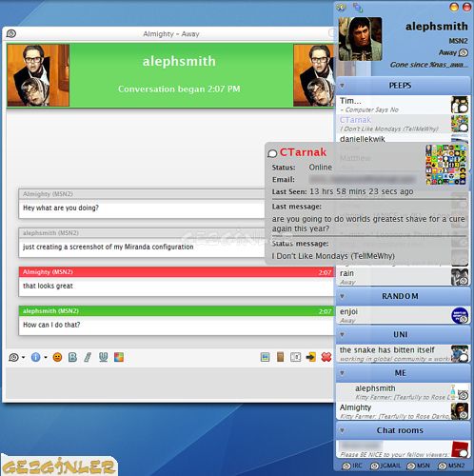Open the smiley emoticon picker
This screenshot has height=476, width=474.
tap(57, 357)
